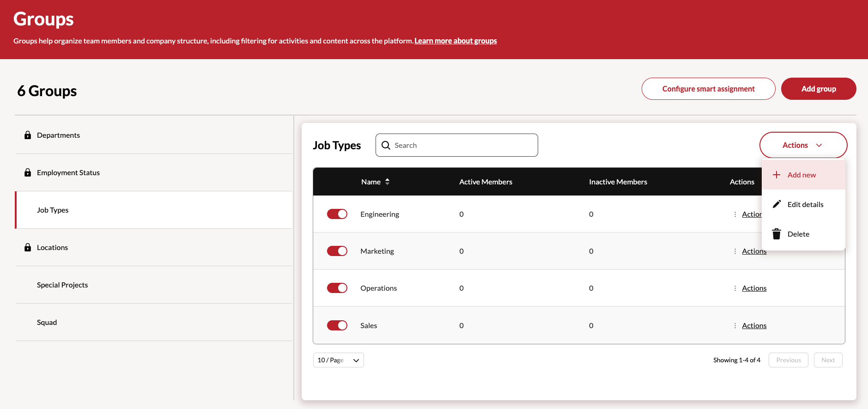Switch to the Squad group
The image size is (868, 409).
click(47, 322)
